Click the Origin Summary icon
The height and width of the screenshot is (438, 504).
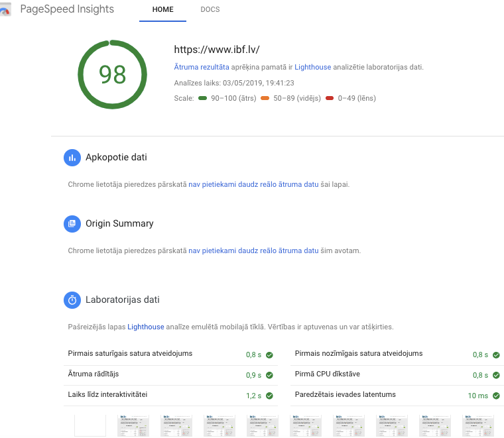click(72, 224)
